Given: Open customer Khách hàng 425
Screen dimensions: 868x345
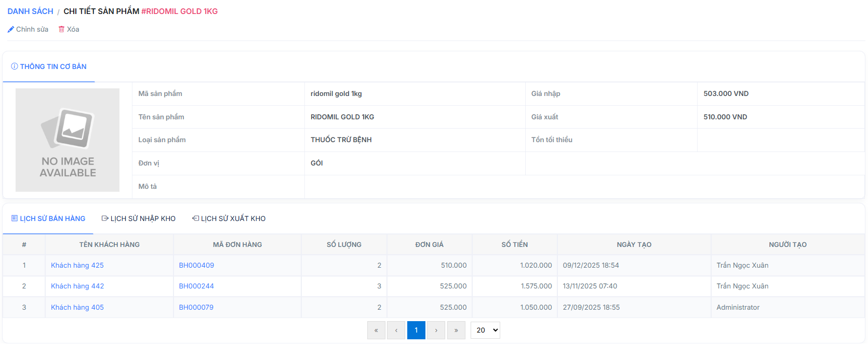Looking at the screenshot, I should [x=77, y=266].
